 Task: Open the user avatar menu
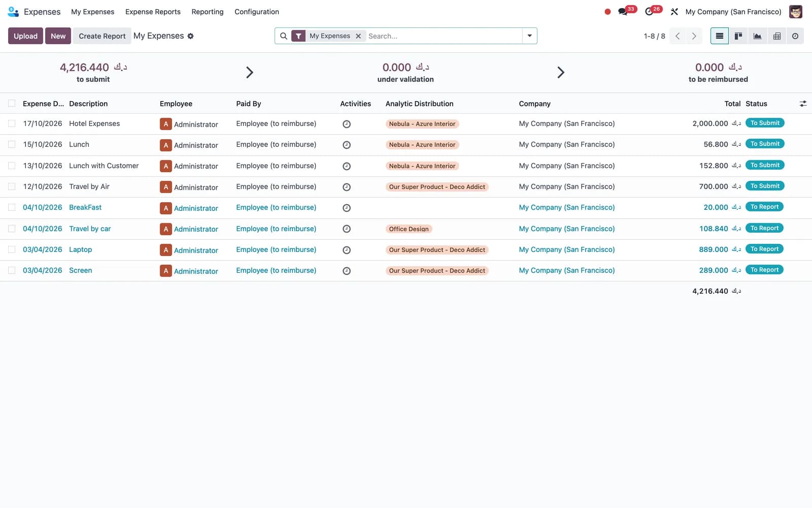(x=795, y=12)
